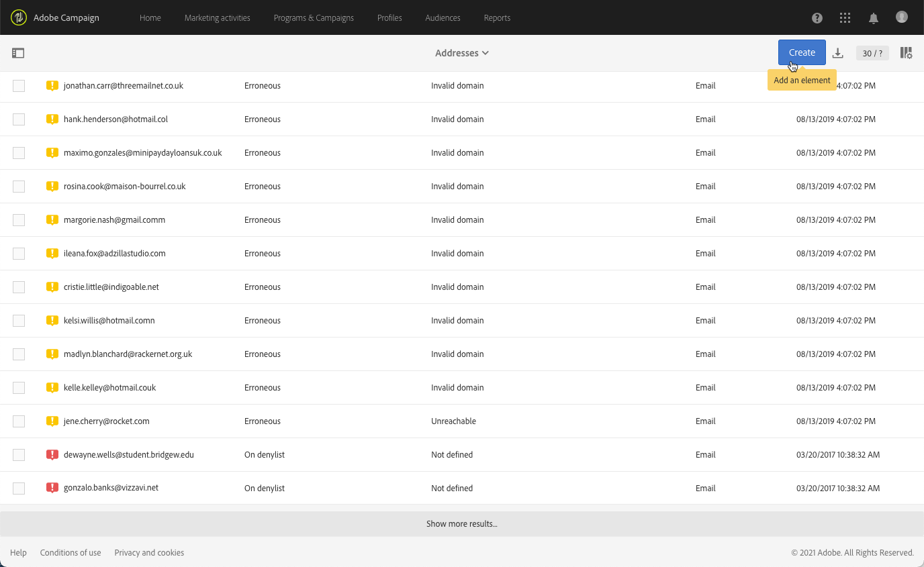
Task: Click warning icon for kelle.kelley row
Action: (x=52, y=388)
